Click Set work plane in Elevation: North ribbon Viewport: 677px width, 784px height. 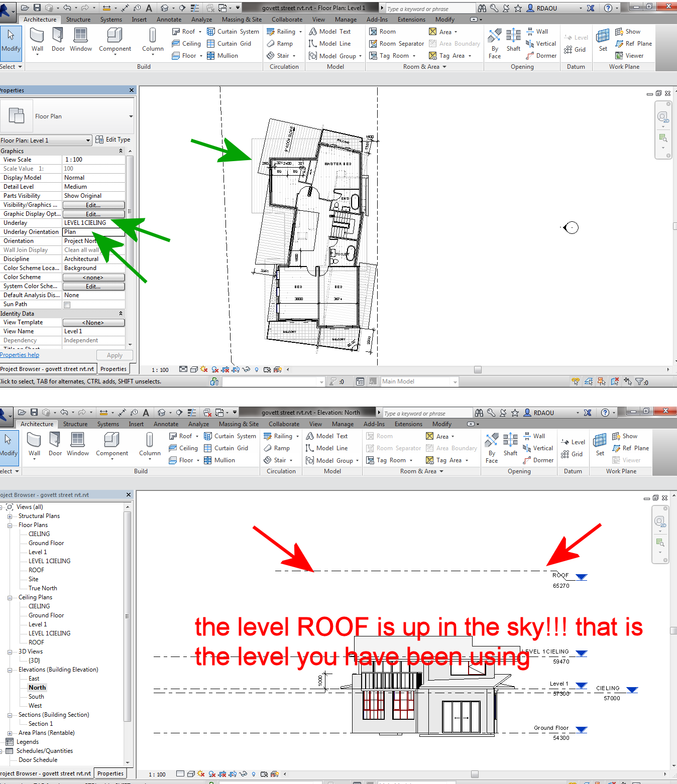600,445
